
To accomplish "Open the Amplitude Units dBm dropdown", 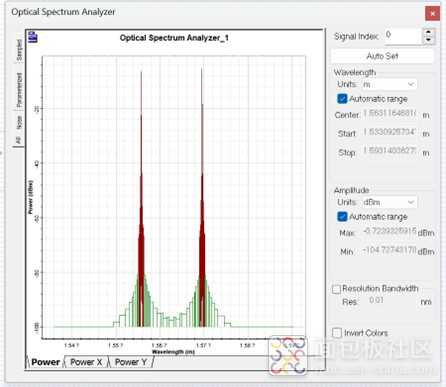I will (389, 202).
